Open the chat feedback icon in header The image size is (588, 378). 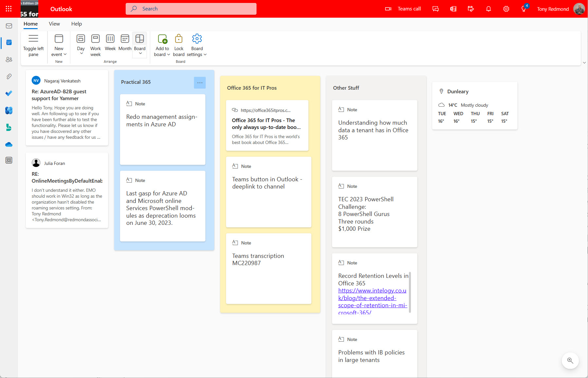coord(436,9)
